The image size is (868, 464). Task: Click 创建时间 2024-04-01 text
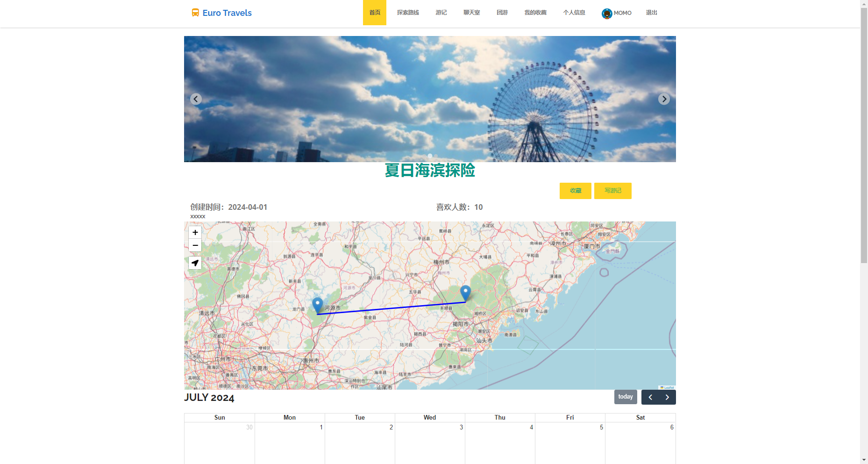(228, 207)
